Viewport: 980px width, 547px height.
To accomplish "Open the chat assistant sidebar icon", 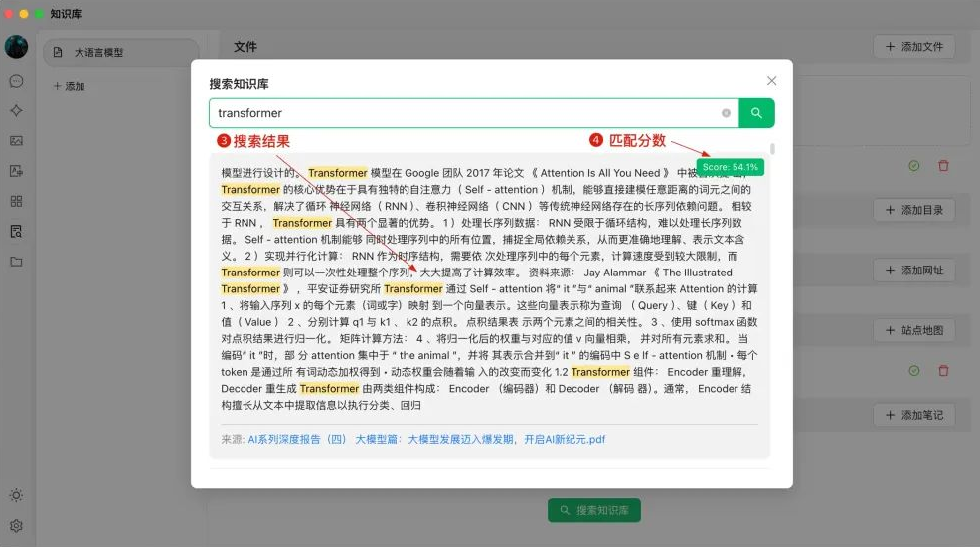I will pyautogui.click(x=16, y=81).
